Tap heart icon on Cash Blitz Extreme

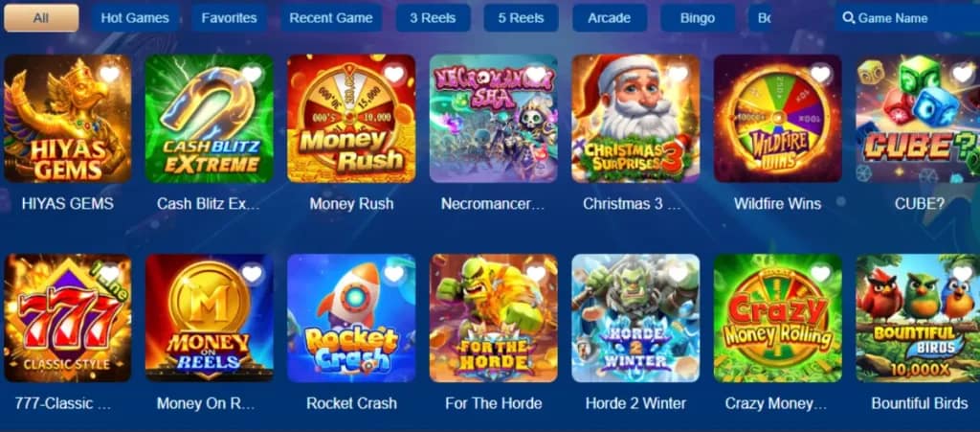tap(252, 75)
